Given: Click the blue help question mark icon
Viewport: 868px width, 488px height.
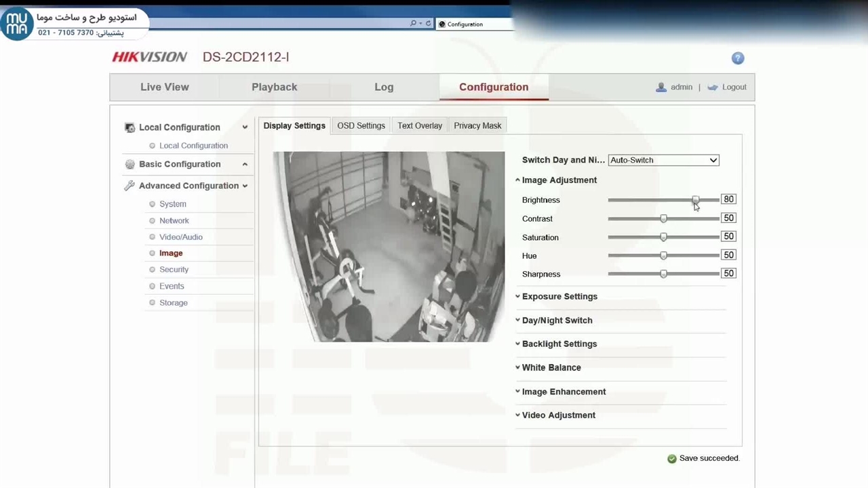Looking at the screenshot, I should pos(738,58).
